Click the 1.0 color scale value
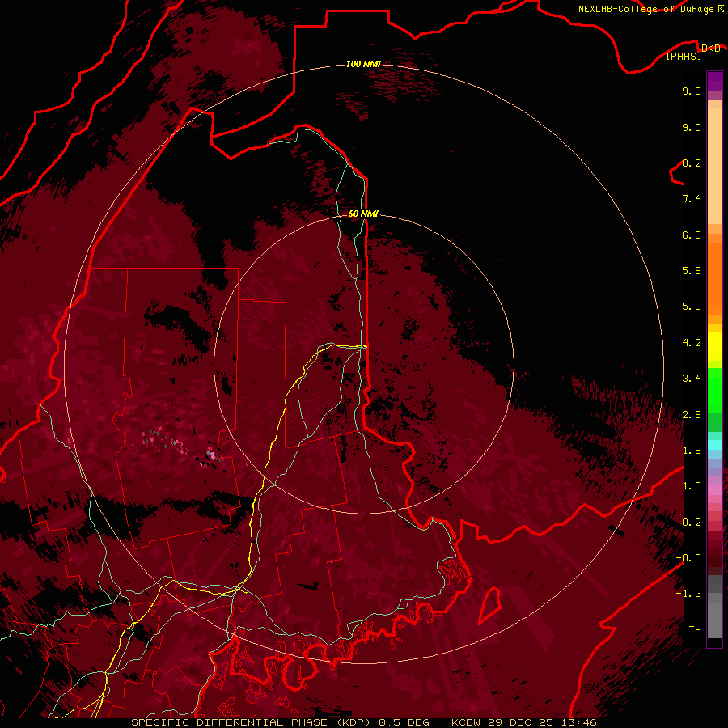Viewport: 728px width, 728px height. tap(692, 486)
